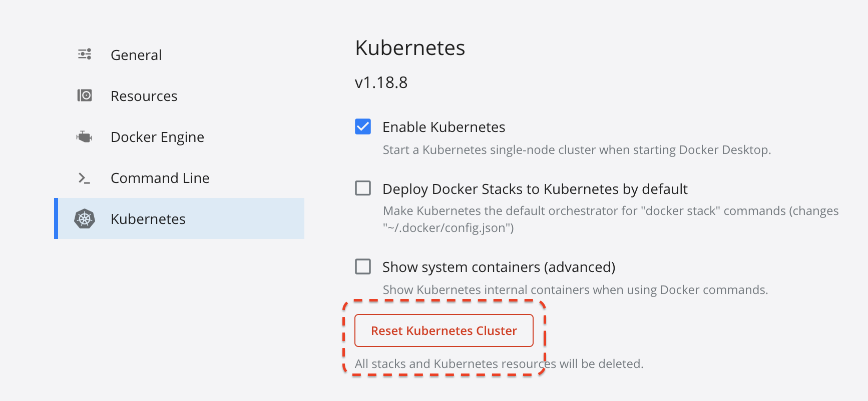The width and height of the screenshot is (868, 401).
Task: Open the General settings section
Action: (x=136, y=54)
